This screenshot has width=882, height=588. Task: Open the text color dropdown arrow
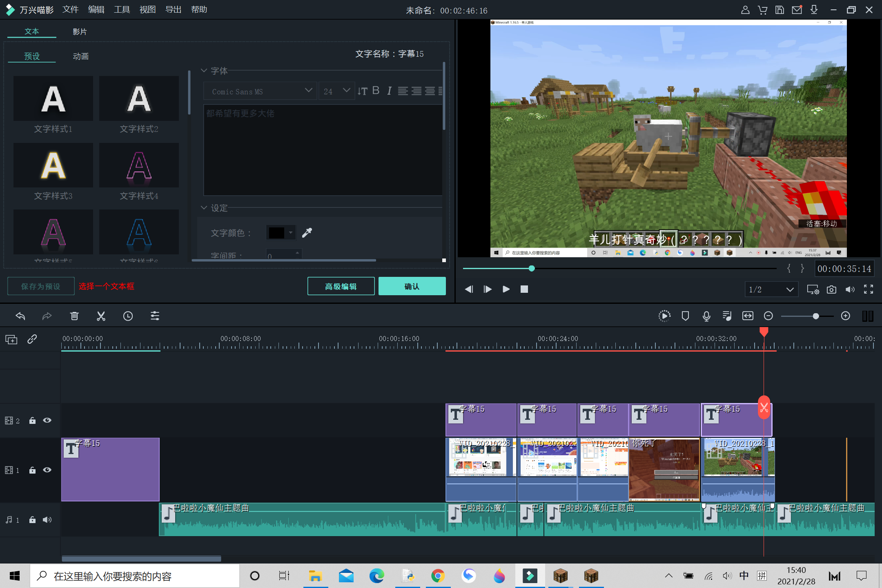point(291,233)
